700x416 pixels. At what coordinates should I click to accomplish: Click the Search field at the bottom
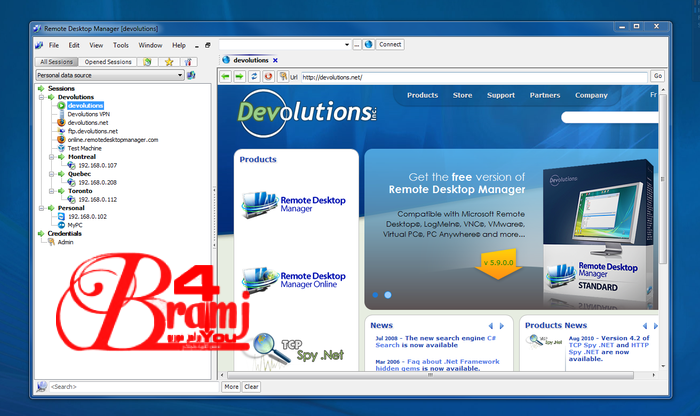133,387
